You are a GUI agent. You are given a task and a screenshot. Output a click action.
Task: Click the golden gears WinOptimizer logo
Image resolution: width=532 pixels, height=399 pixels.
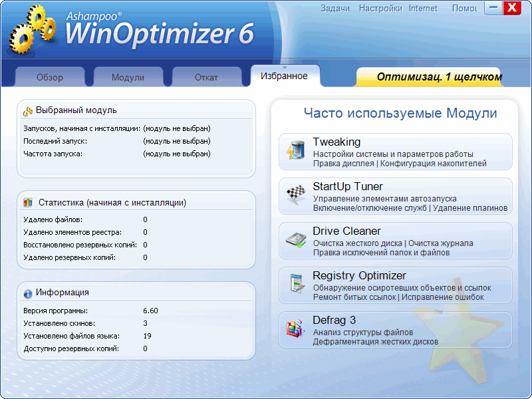[x=33, y=29]
